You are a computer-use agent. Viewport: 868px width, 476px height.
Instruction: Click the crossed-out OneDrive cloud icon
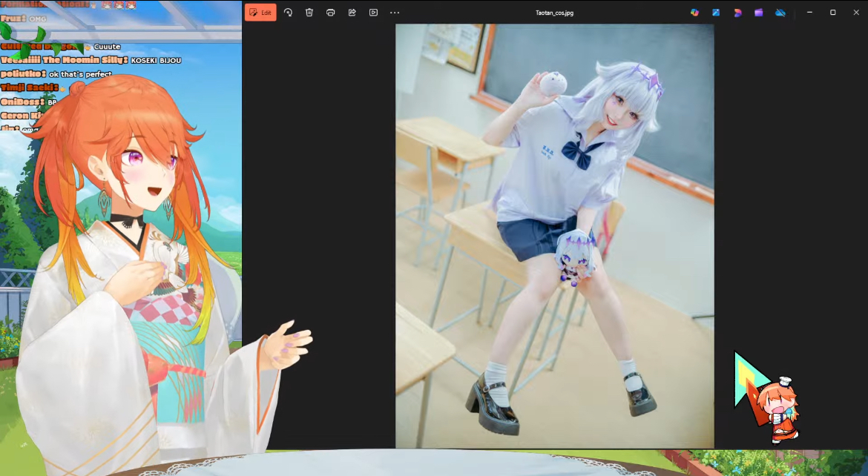[780, 12]
